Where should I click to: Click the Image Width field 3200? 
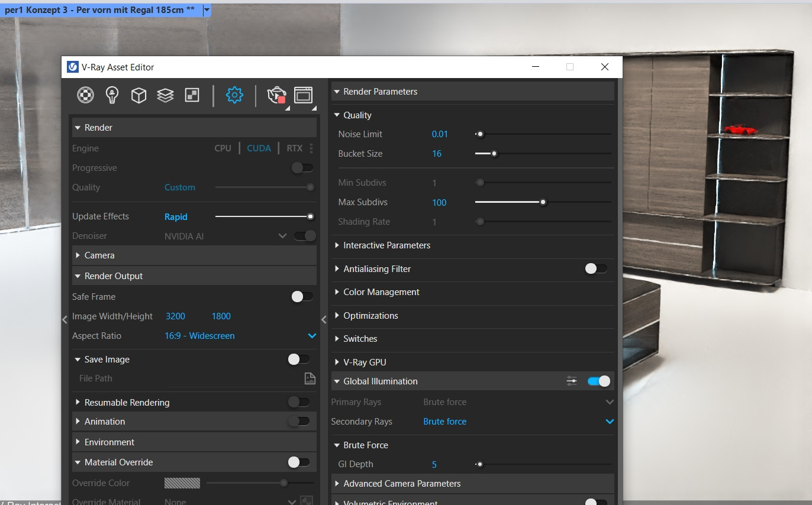[x=176, y=316]
